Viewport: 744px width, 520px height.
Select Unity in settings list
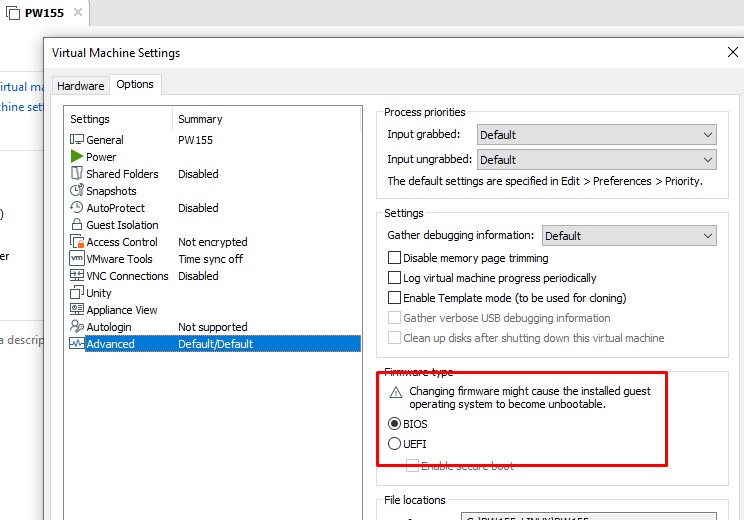pos(215,293)
